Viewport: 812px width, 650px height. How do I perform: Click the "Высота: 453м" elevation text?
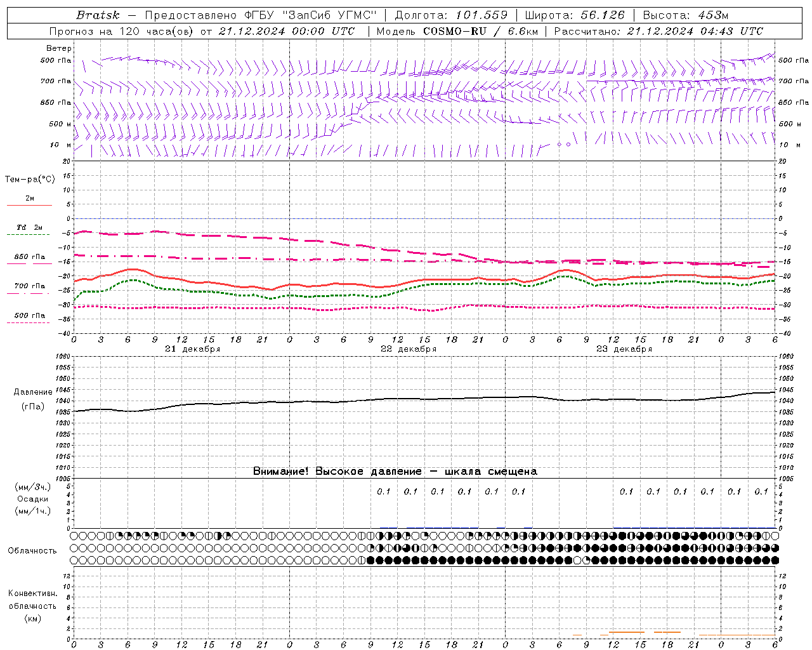click(x=685, y=15)
